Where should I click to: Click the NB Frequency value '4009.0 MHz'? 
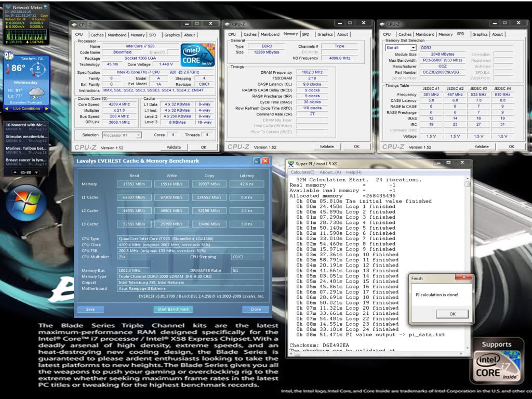coord(340,58)
